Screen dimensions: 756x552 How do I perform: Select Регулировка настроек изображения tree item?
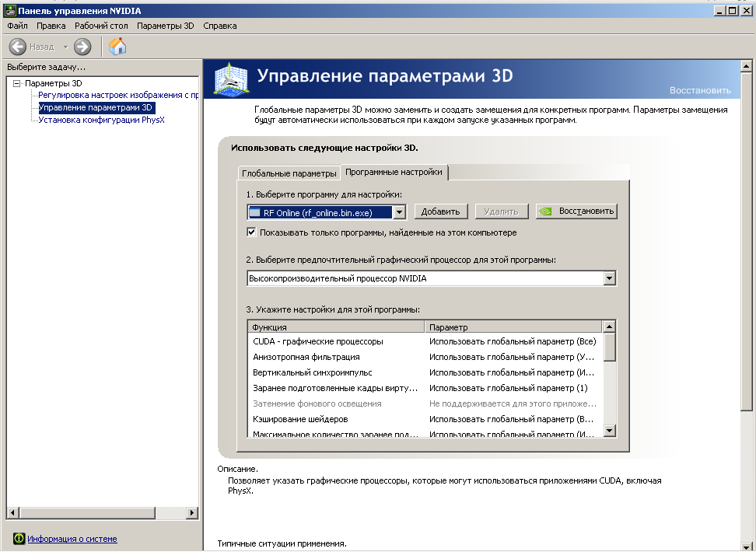pos(118,95)
